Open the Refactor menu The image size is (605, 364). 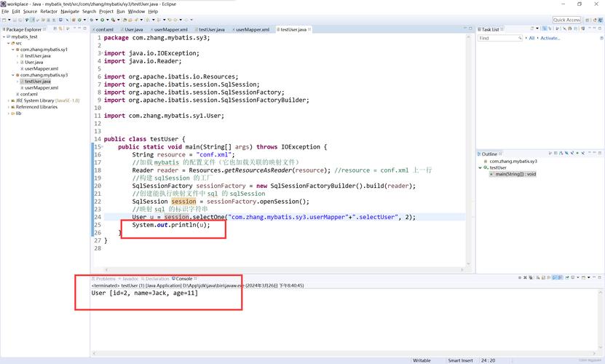(49, 12)
